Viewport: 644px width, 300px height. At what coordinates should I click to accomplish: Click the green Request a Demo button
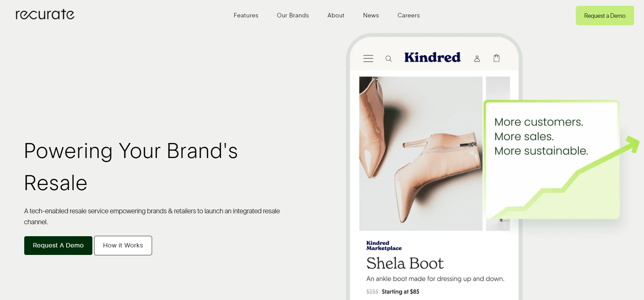coord(605,15)
